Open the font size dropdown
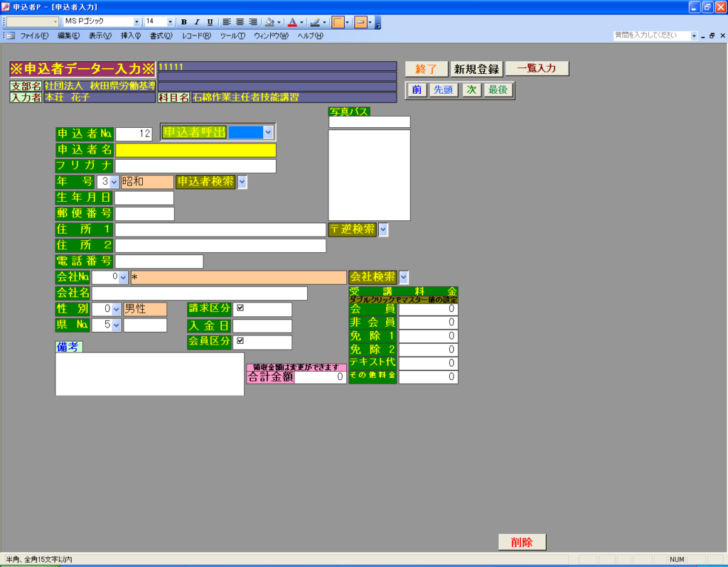 click(170, 22)
